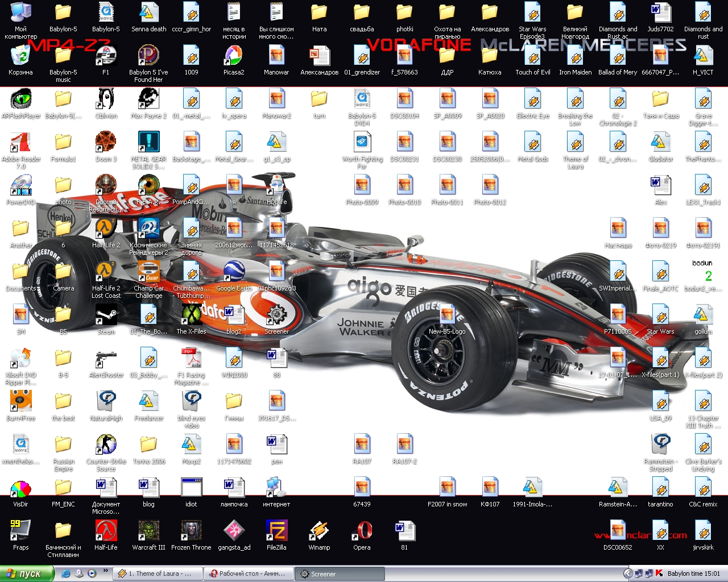Launch Google Earth from the desktop
This screenshot has height=582, width=728.
click(x=234, y=276)
